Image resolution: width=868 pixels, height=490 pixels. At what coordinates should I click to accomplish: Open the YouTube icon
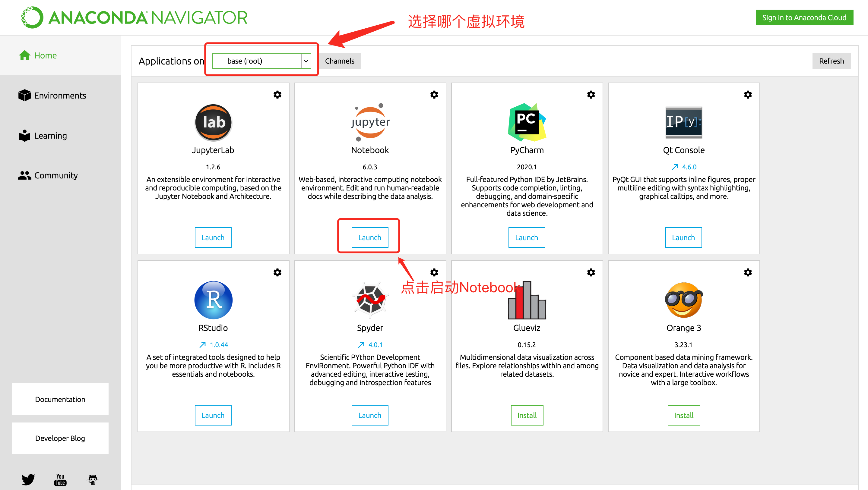pos(60,479)
